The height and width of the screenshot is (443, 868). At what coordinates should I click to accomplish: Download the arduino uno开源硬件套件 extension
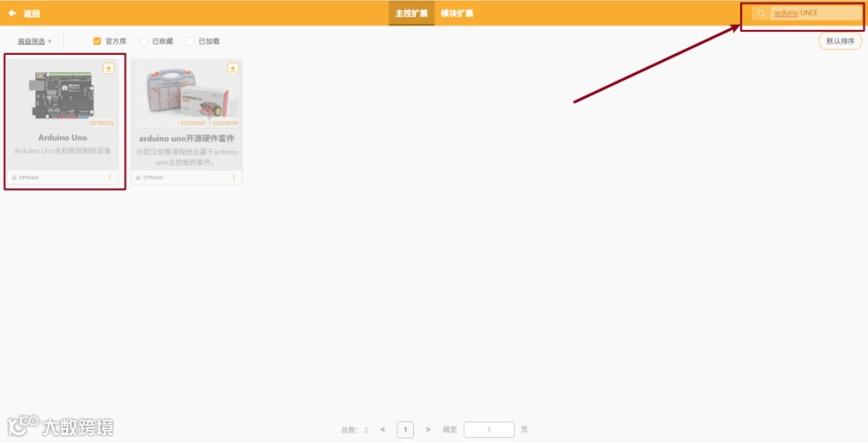[232, 68]
